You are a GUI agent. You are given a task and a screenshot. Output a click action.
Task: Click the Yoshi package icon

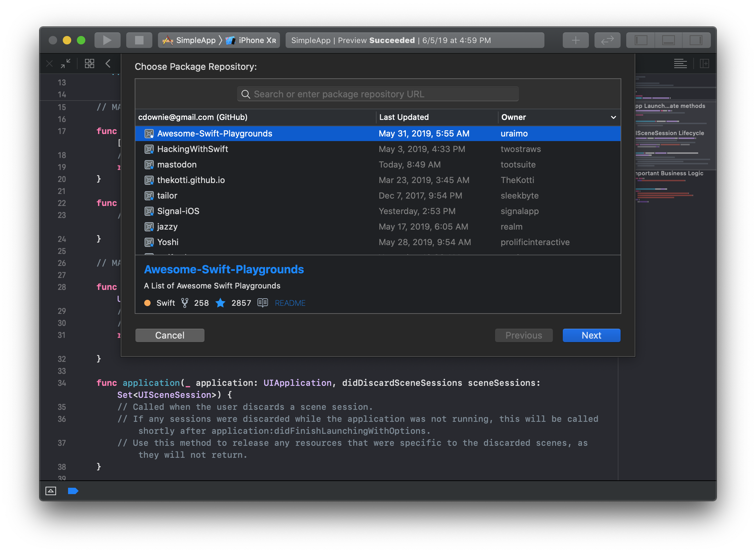click(x=149, y=242)
